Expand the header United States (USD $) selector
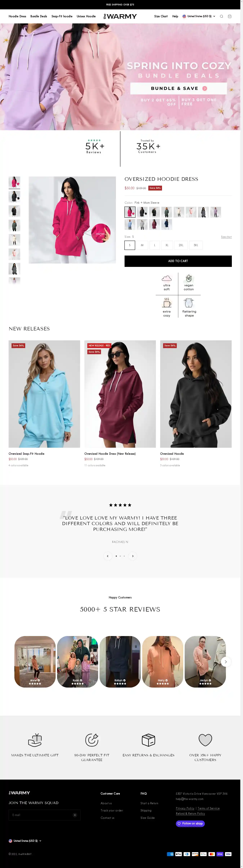 click(x=199, y=16)
